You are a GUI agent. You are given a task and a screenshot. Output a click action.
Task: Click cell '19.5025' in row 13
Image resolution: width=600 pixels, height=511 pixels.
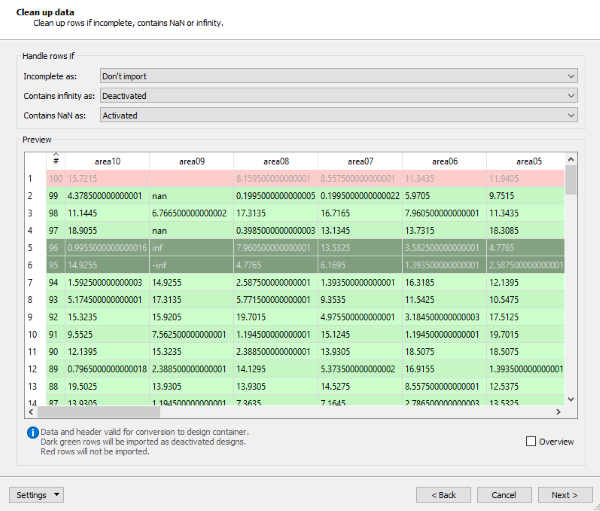(107, 386)
